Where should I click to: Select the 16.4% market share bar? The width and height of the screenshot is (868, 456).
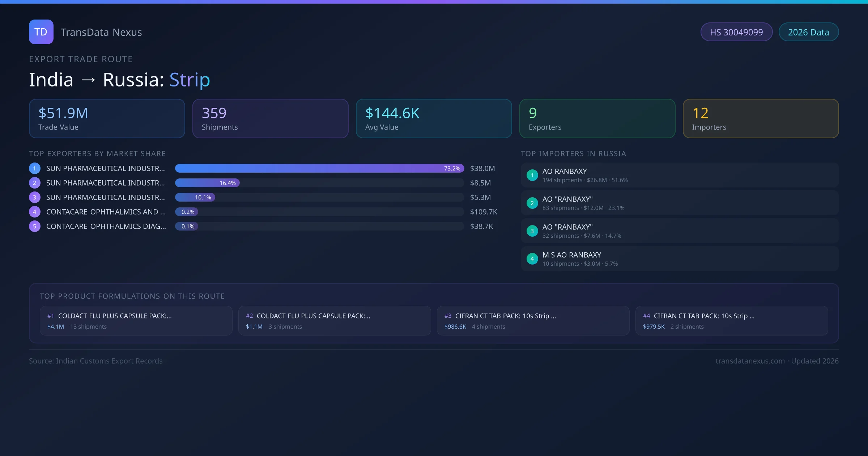[207, 183]
